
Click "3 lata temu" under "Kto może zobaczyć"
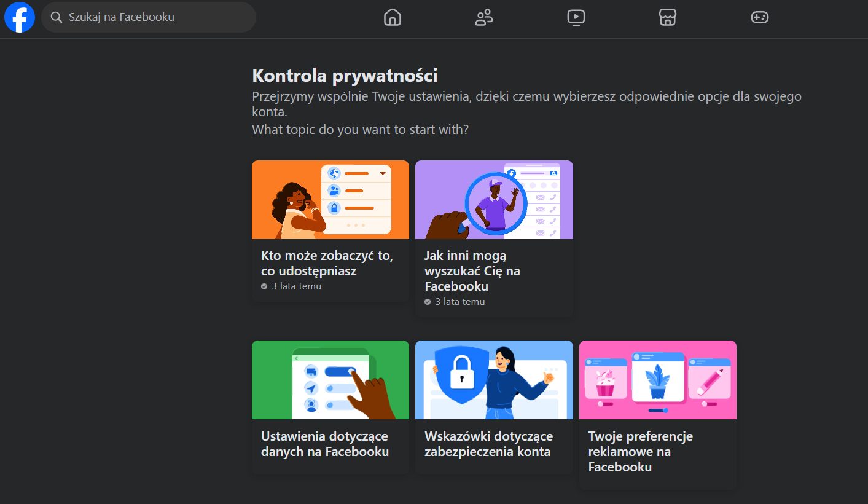[296, 286]
